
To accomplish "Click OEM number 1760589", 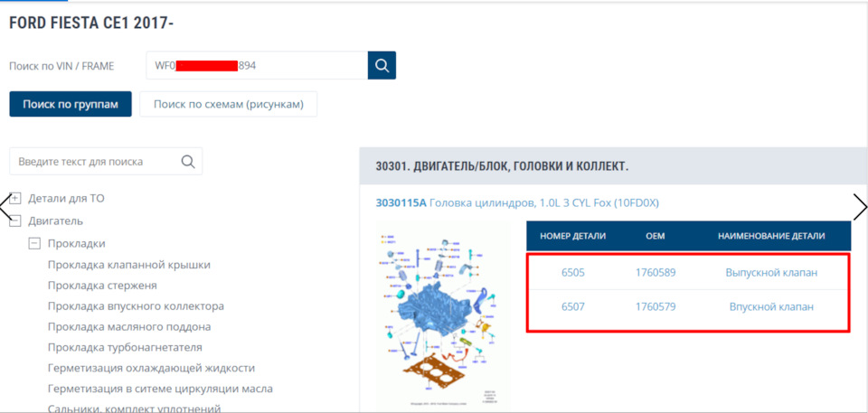I will point(656,272).
